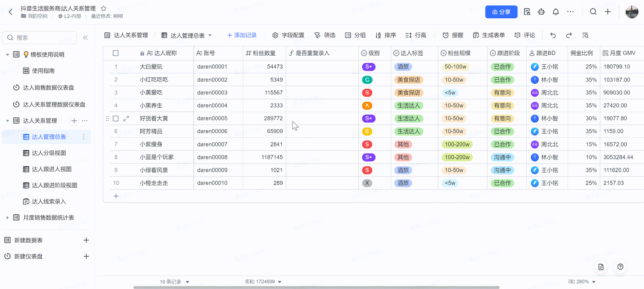The height and width of the screenshot is (289, 644).
Task: Click 添加记录 to add a record
Action: point(242,35)
